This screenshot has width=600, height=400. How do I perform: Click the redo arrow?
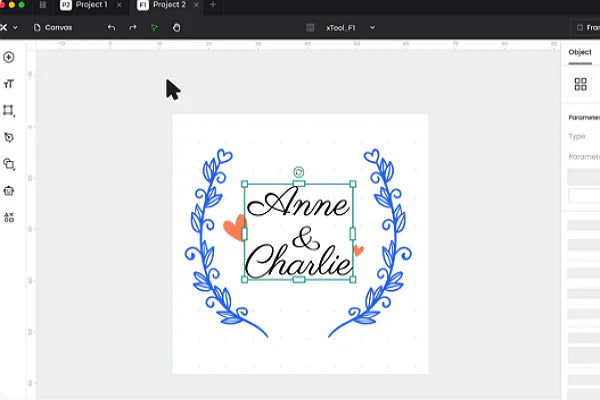133,28
